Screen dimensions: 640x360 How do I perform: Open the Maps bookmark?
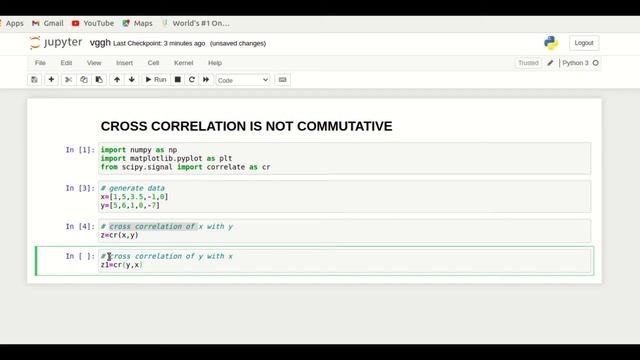coord(138,23)
